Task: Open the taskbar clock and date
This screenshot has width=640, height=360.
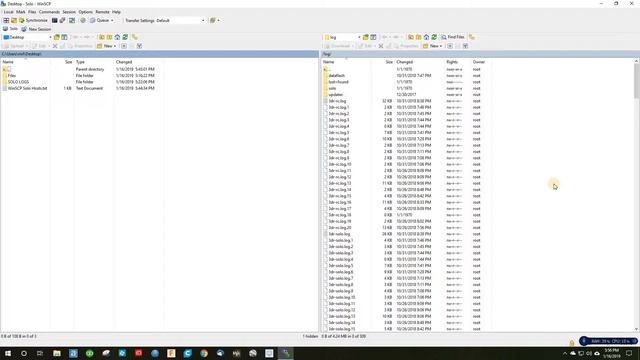Action: [611, 353]
